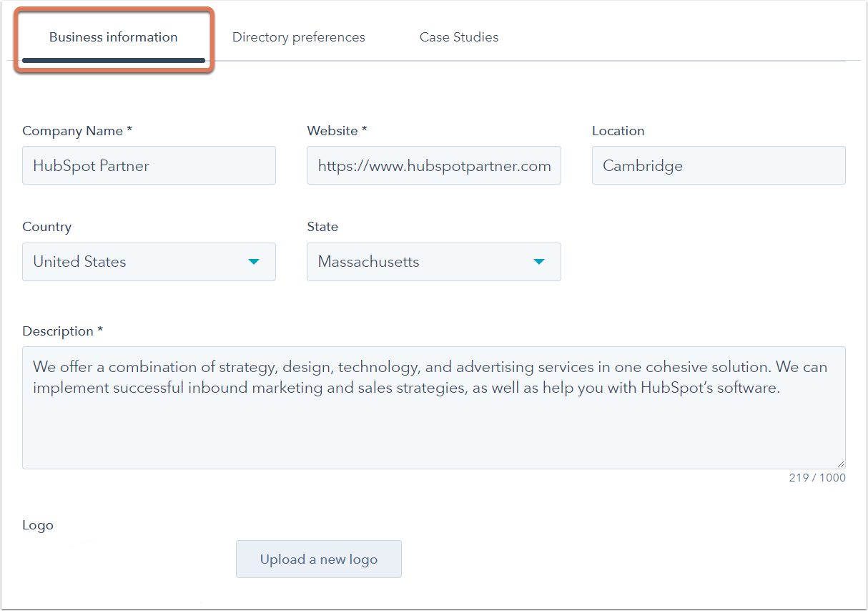Click the Website * label

click(337, 131)
